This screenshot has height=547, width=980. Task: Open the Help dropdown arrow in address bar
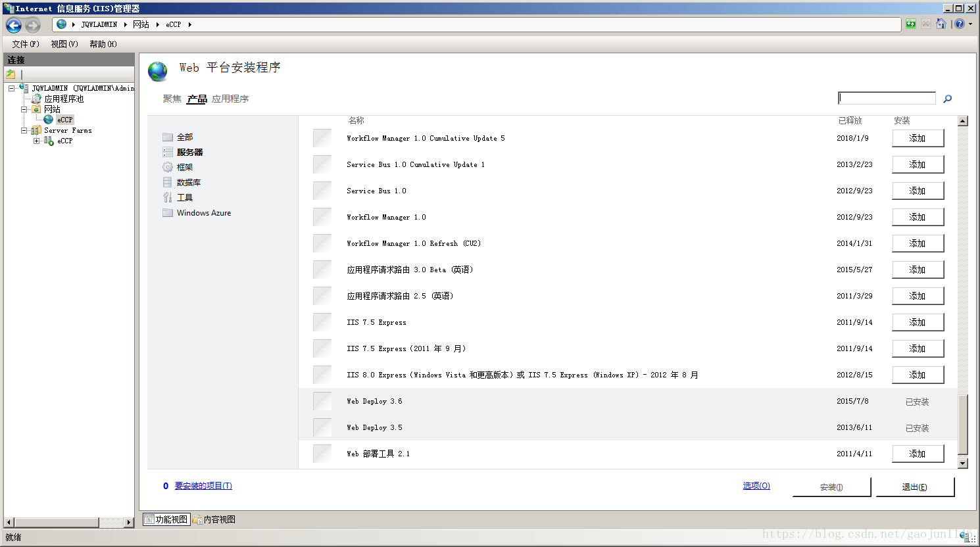point(970,24)
